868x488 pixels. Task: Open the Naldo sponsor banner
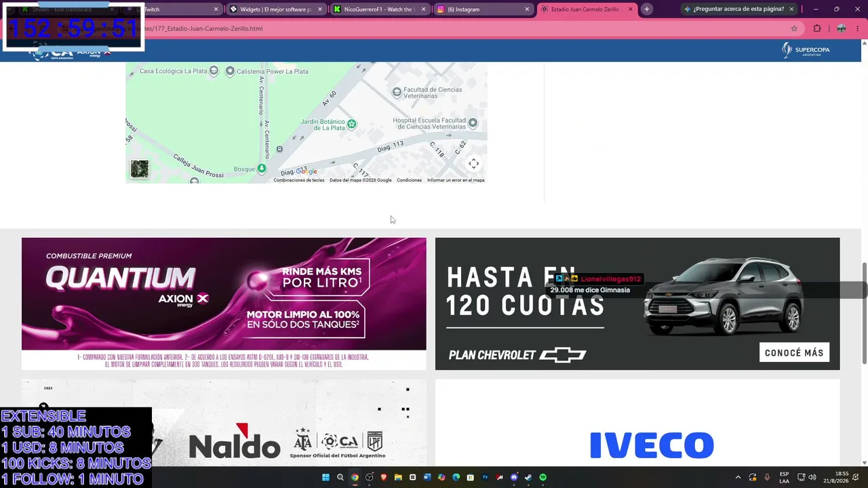(x=224, y=422)
